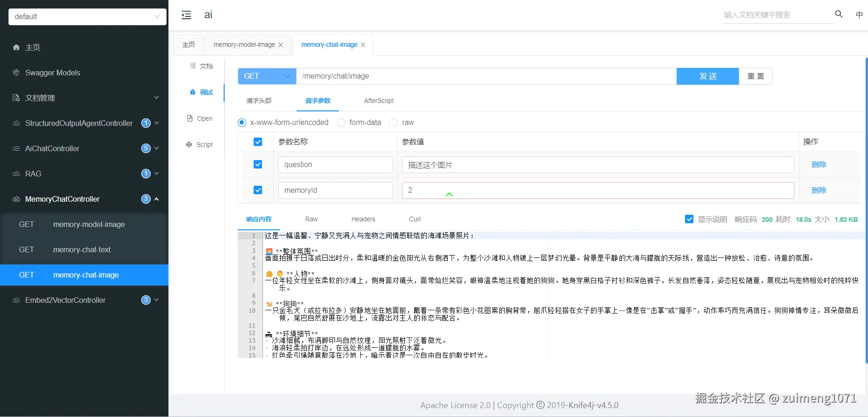Select x-www-form-urlencoded radio option
This screenshot has height=417, width=868.
point(242,123)
